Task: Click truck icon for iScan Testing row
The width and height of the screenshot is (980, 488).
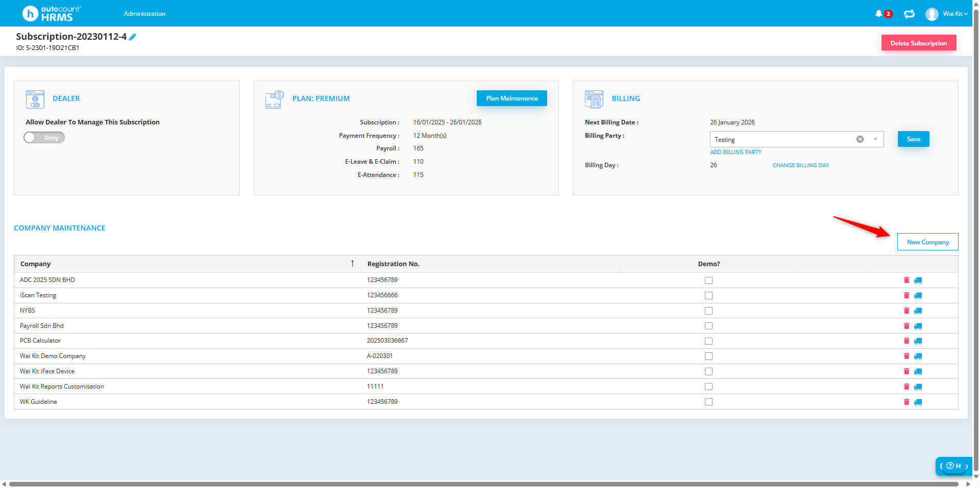Action: pyautogui.click(x=918, y=295)
